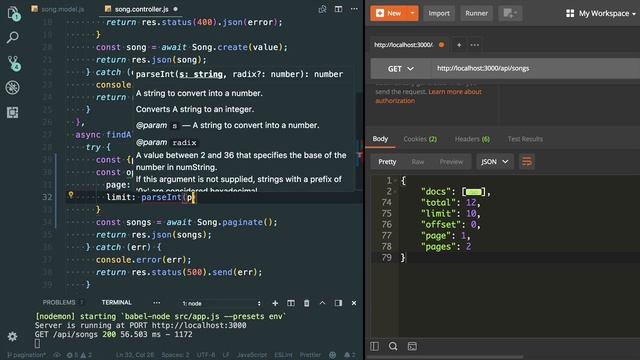Click 'Prettier' in the status bar

(310, 355)
